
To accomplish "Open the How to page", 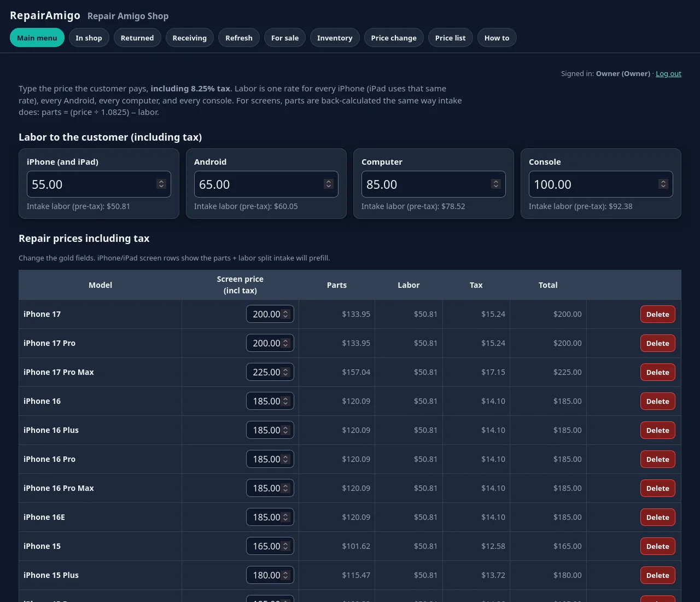I will [497, 38].
